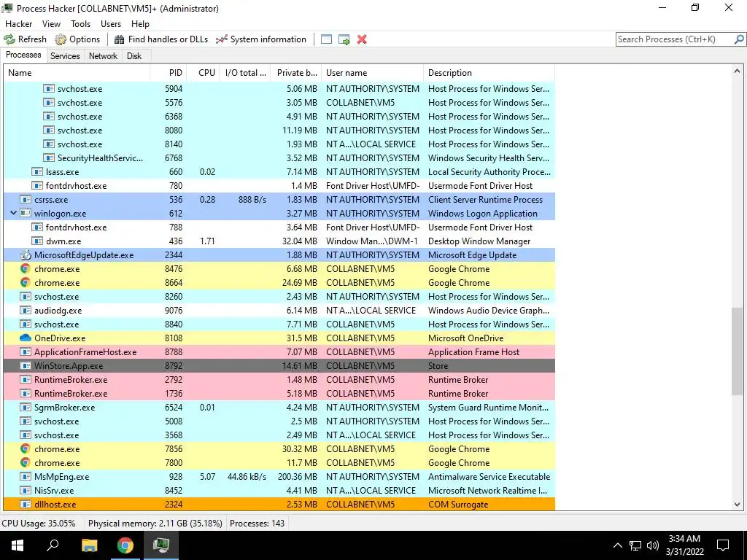747x560 pixels.
Task: Collapse the winlogon.exe tree node
Action: (13, 214)
